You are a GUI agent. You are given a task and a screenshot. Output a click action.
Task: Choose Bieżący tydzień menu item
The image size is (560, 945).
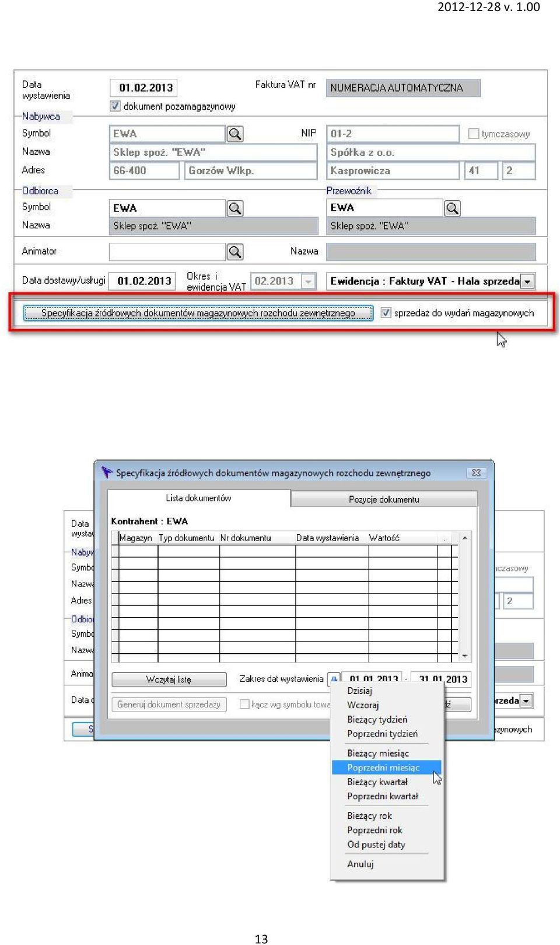pos(377,720)
